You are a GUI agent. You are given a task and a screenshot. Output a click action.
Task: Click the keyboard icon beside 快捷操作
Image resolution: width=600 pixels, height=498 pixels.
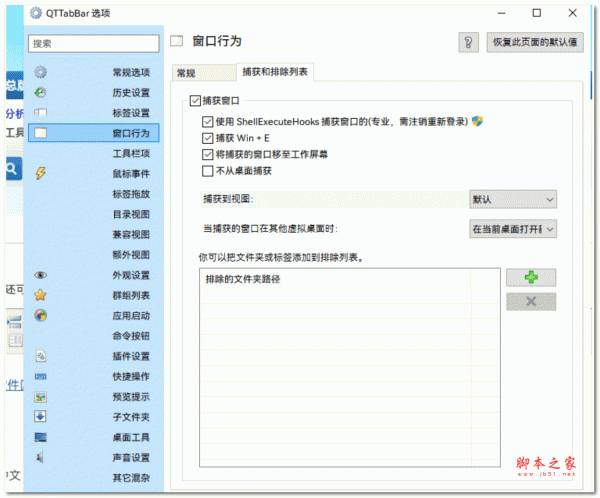41,376
